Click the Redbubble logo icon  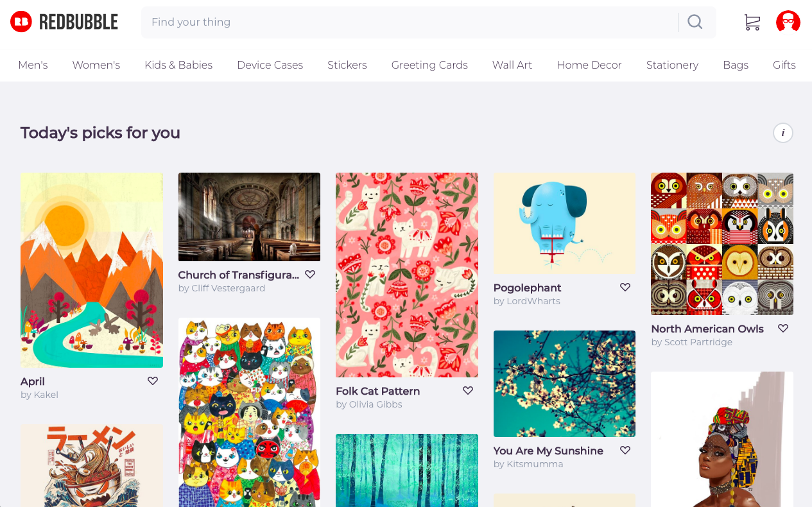(21, 21)
